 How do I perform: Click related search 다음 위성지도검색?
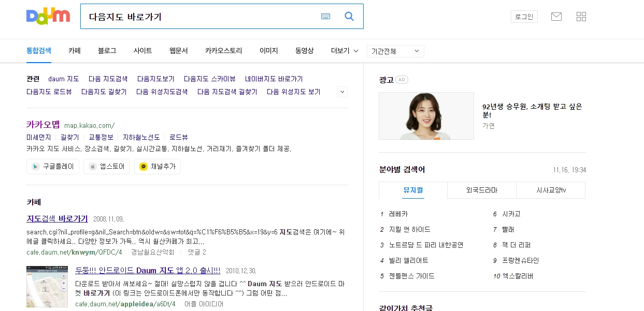point(162,92)
